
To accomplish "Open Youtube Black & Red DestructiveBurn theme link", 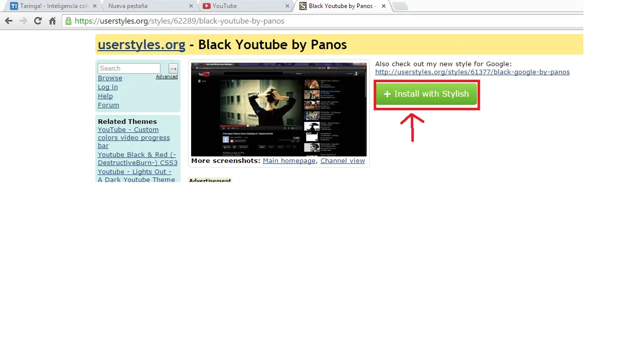I will pyautogui.click(x=137, y=158).
